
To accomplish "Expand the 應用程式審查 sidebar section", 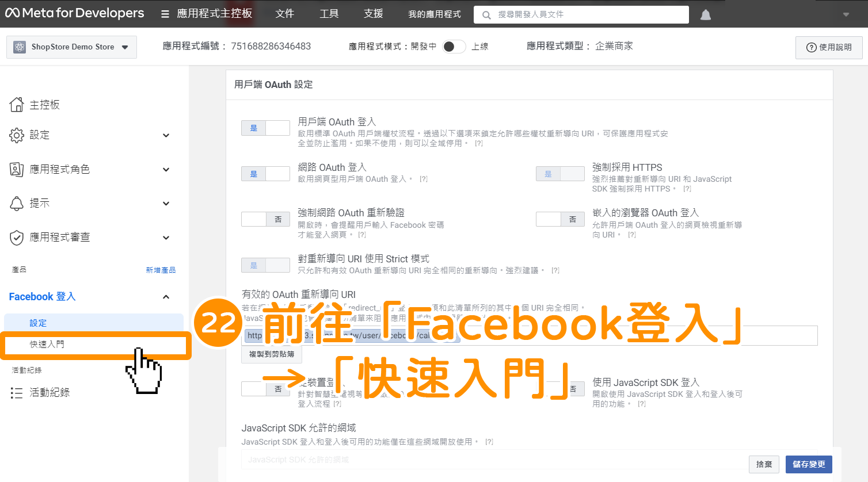I will (166, 238).
